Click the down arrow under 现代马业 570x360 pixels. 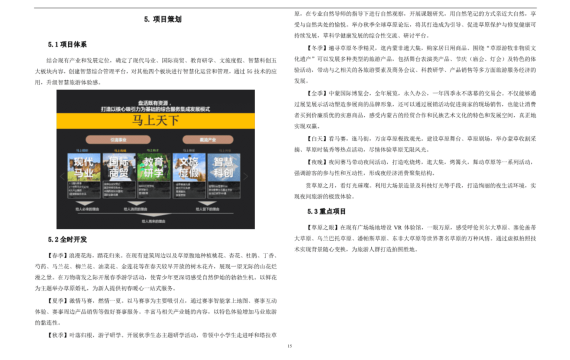(x=85, y=204)
